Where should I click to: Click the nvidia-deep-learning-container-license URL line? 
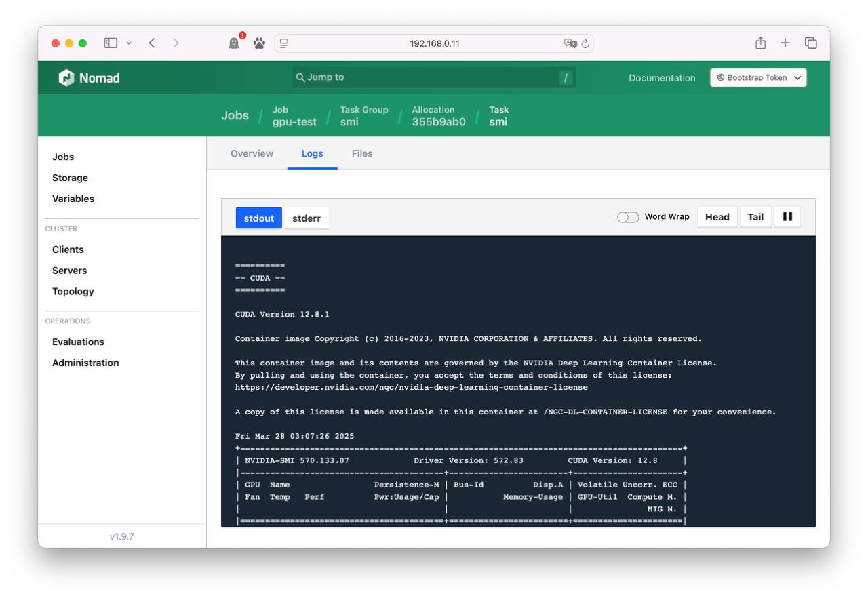point(412,388)
